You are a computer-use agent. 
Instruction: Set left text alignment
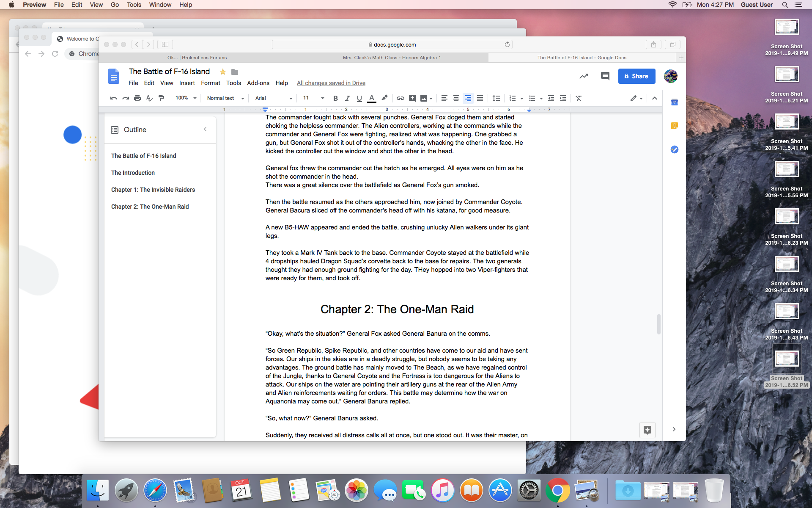444,98
